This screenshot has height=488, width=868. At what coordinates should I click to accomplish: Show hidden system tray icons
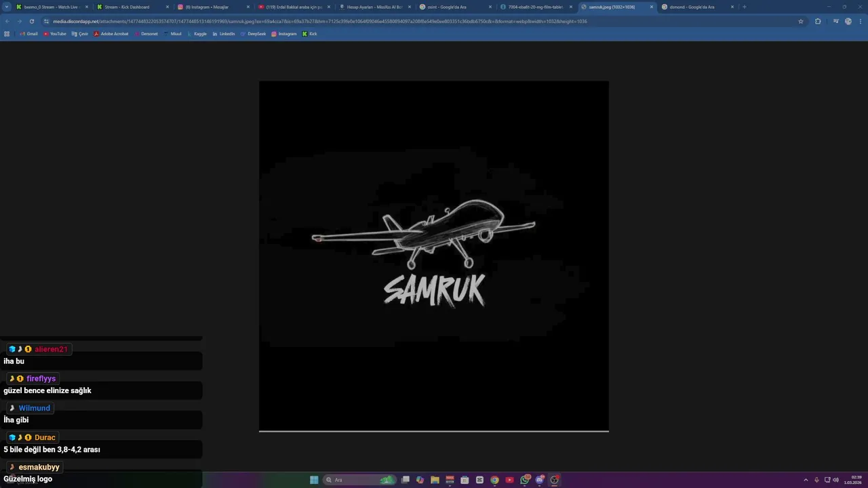(806, 480)
